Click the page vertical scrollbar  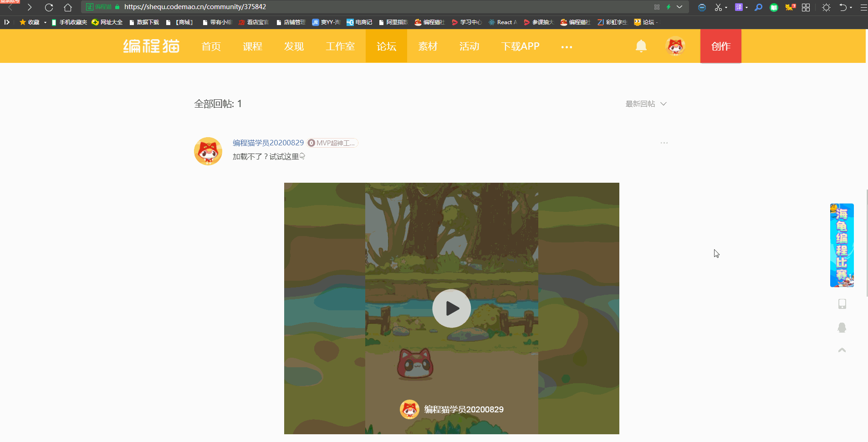[867, 243]
